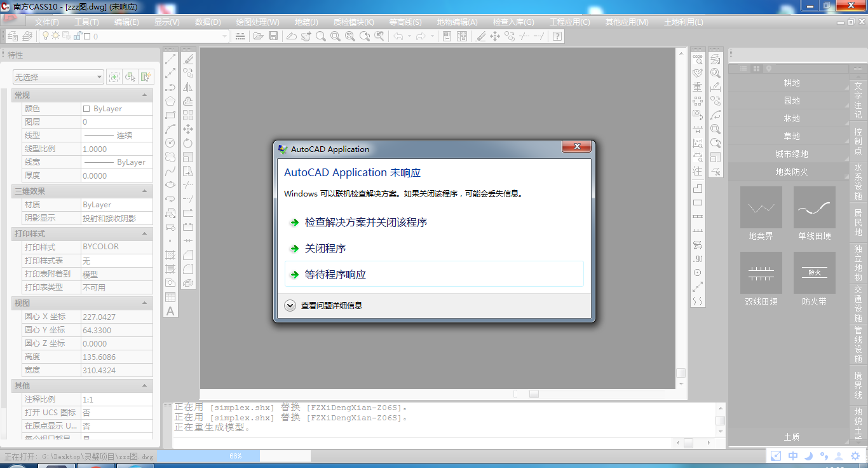Select the rectangle drawing tool
Viewport: 868px width, 468px height.
click(x=170, y=115)
